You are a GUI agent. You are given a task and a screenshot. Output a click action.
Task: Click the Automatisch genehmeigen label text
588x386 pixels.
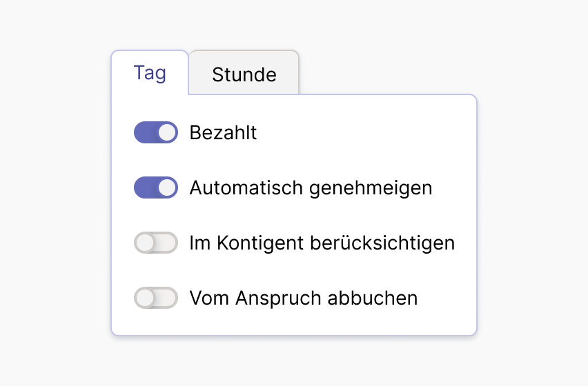(311, 187)
